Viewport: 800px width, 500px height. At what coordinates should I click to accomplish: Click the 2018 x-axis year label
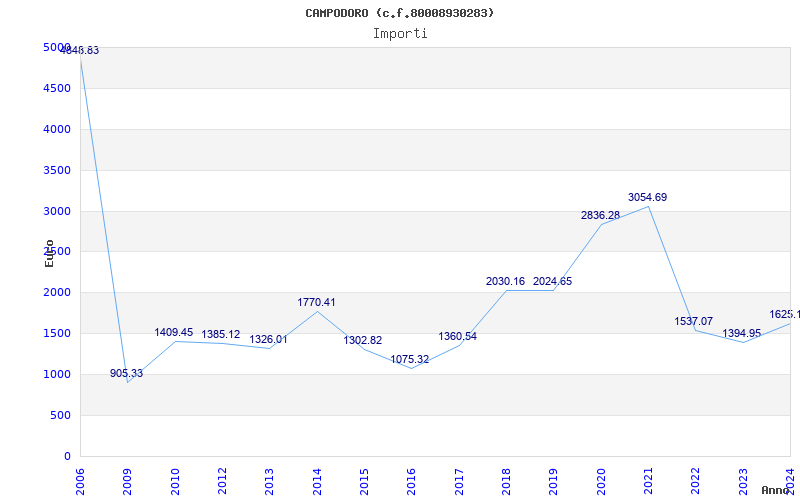(506, 481)
